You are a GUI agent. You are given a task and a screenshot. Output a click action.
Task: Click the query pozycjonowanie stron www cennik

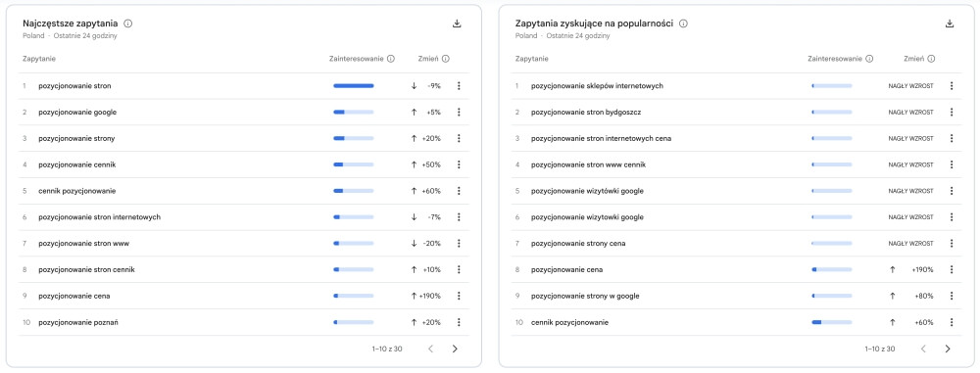pos(588,164)
